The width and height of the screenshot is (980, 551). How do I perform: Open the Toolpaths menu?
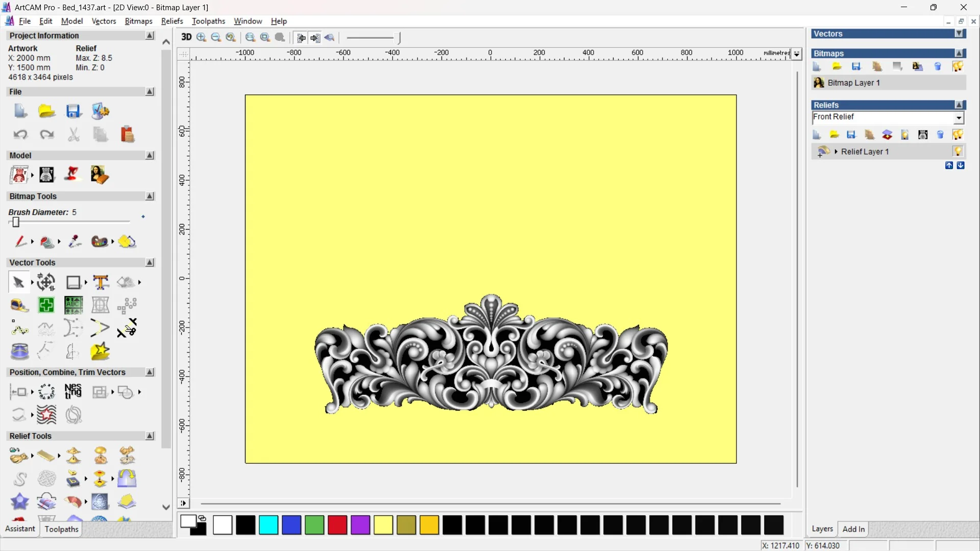tap(208, 21)
